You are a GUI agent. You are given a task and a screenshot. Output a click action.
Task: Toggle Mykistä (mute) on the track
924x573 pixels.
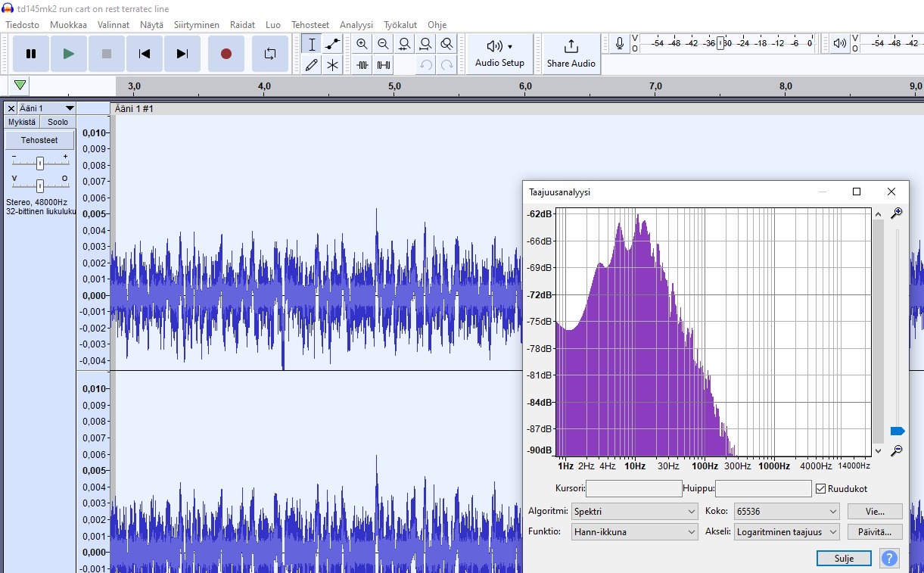[22, 122]
